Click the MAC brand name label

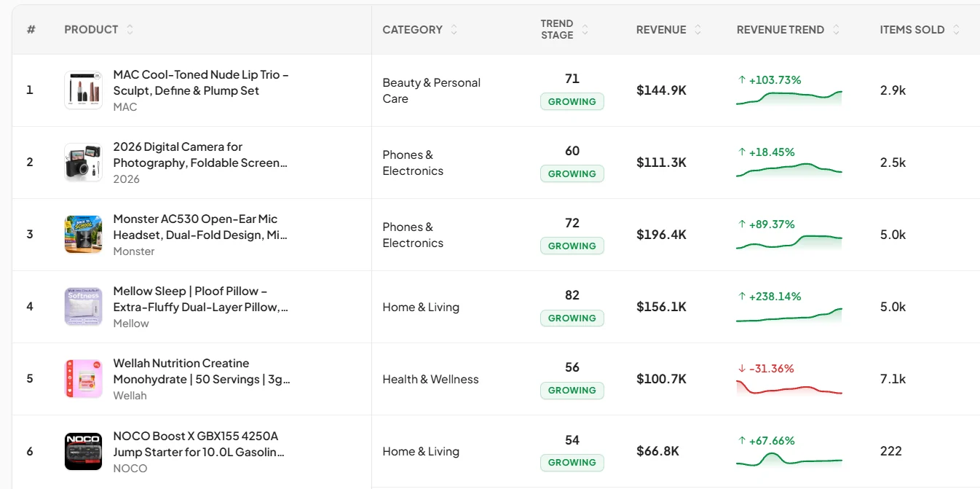pyautogui.click(x=125, y=107)
